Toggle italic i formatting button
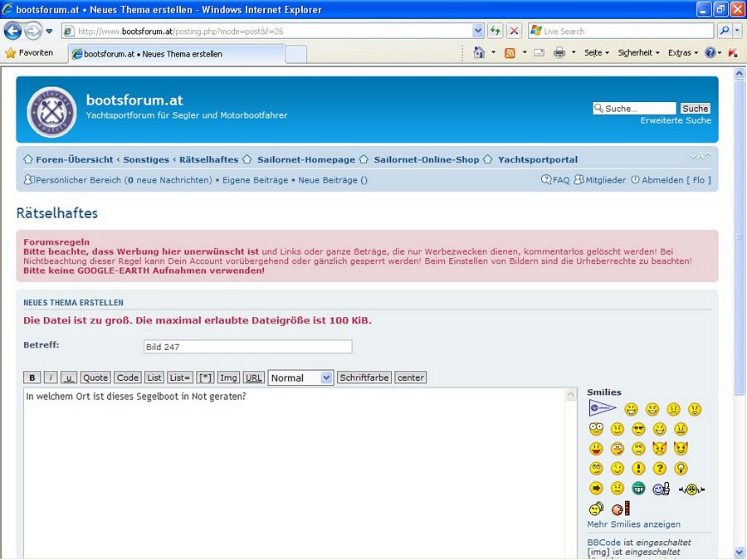The image size is (747, 560). (51, 377)
